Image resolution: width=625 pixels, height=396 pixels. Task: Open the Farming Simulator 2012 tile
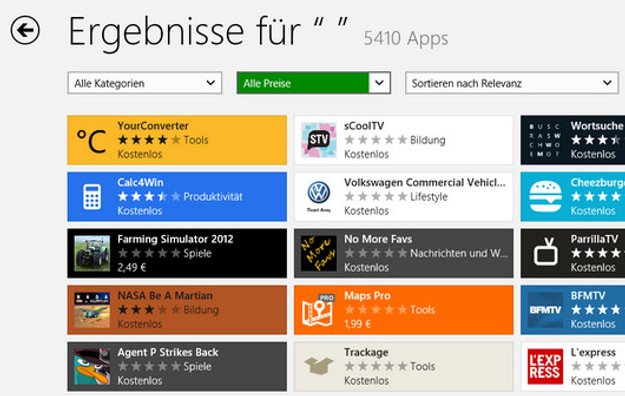point(177,253)
